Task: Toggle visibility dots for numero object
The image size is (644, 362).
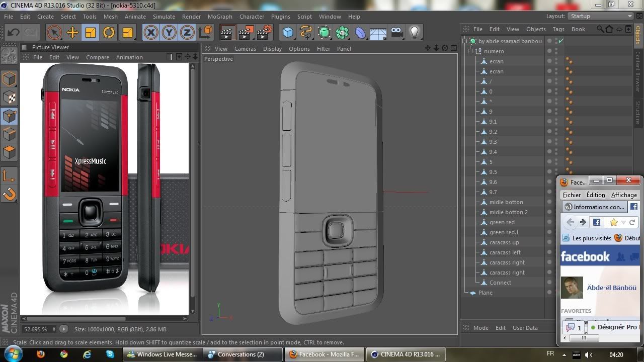Action: (556, 51)
